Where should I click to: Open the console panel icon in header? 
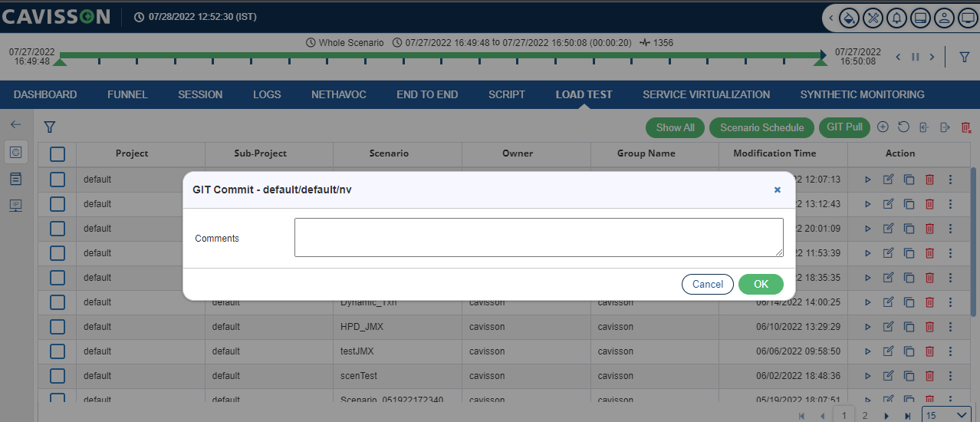[920, 17]
